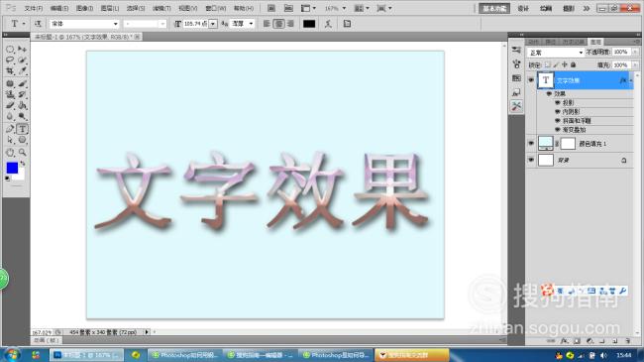644x362 pixels.
Task: Open the 窗口(W) menu
Action: [x=216, y=8]
